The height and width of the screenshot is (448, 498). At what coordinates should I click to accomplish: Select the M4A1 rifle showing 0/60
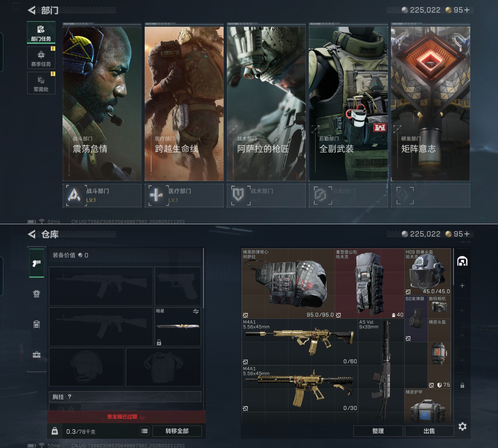[300, 342]
